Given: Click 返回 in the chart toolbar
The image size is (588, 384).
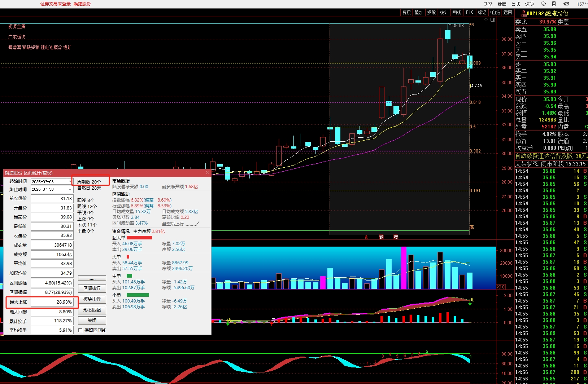Looking at the screenshot, I should coord(508,12).
